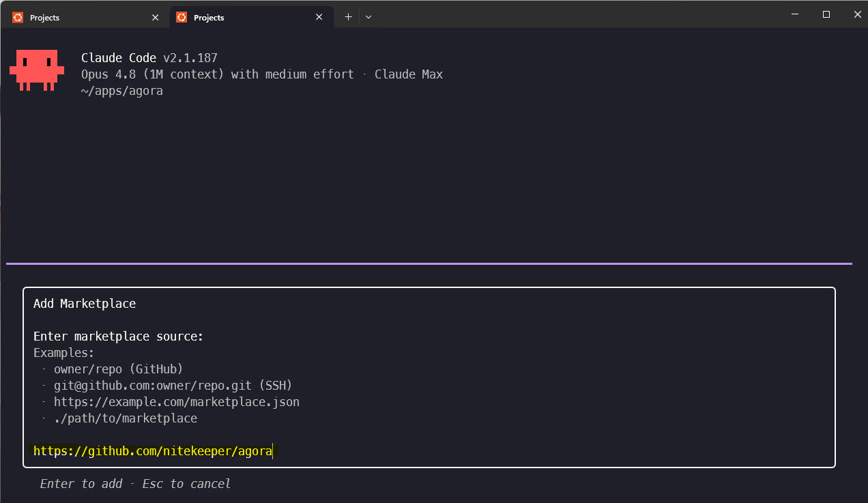Click the 'owner/repo (GitHub)' example
This screenshot has width=868, height=503.
click(x=119, y=369)
